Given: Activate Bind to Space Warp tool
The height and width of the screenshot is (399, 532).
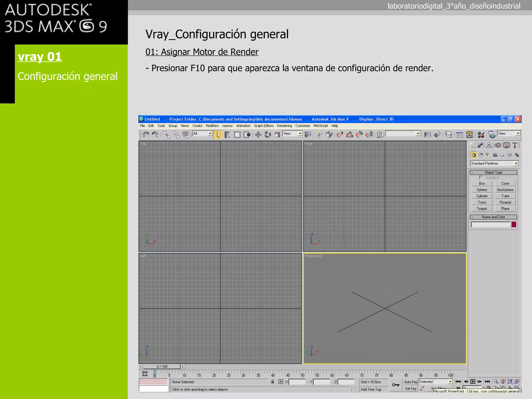Looking at the screenshot, I should [x=186, y=135].
